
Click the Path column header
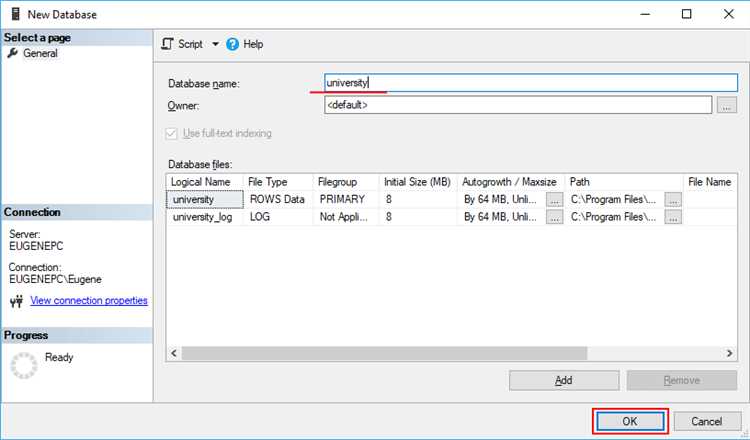click(x=624, y=182)
